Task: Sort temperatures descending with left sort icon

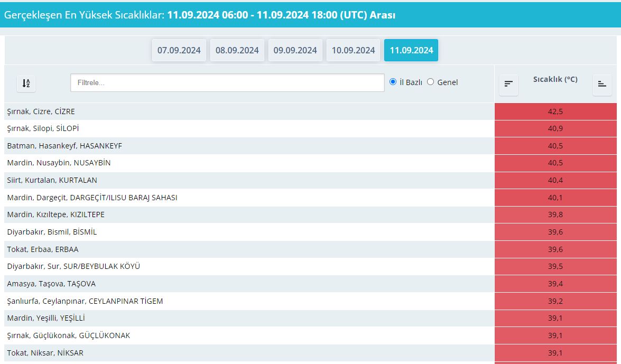Action: tap(508, 83)
